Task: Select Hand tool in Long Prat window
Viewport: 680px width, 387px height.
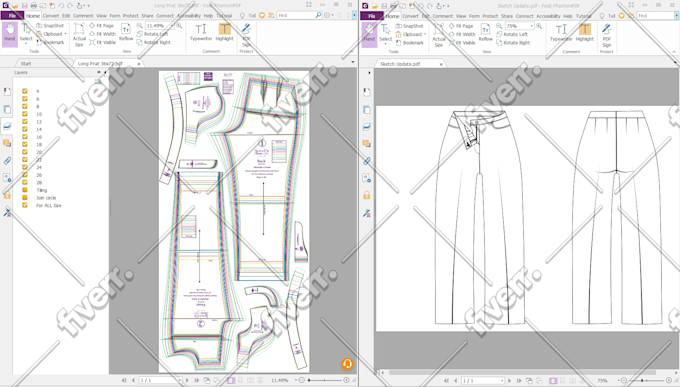Action: 10,33
